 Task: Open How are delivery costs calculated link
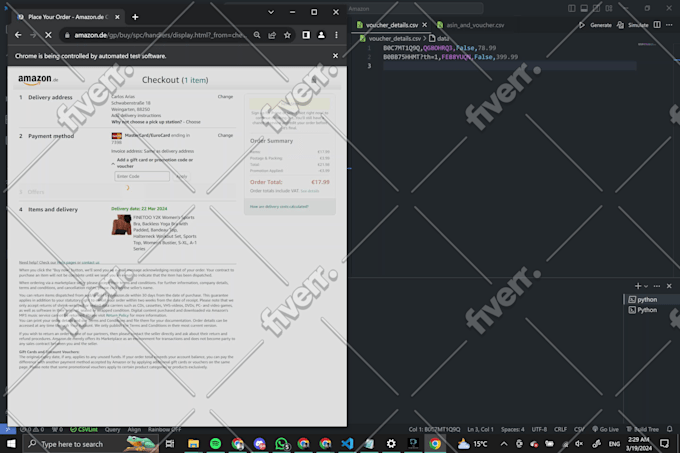[x=279, y=206]
